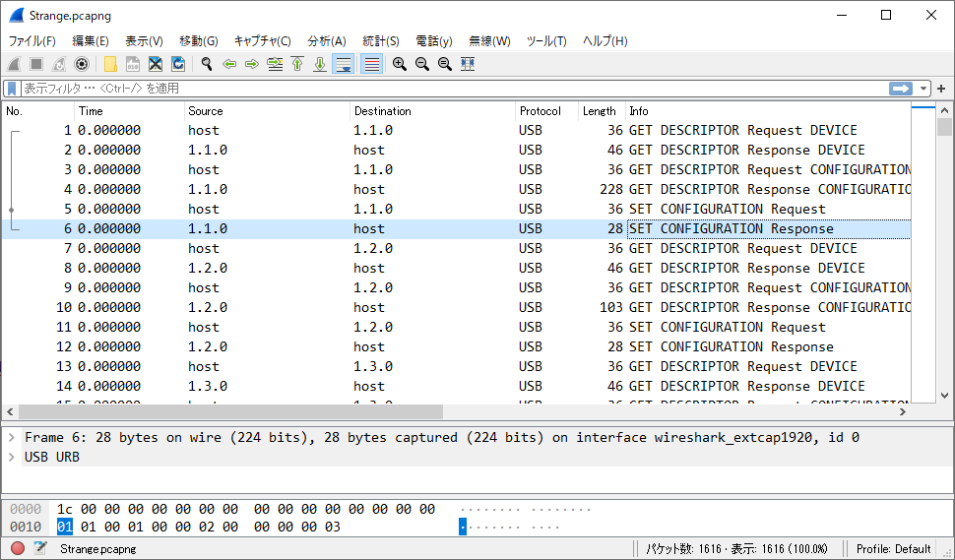Click the Start capture shark fin icon
The width and height of the screenshot is (955, 560).
click(x=14, y=64)
